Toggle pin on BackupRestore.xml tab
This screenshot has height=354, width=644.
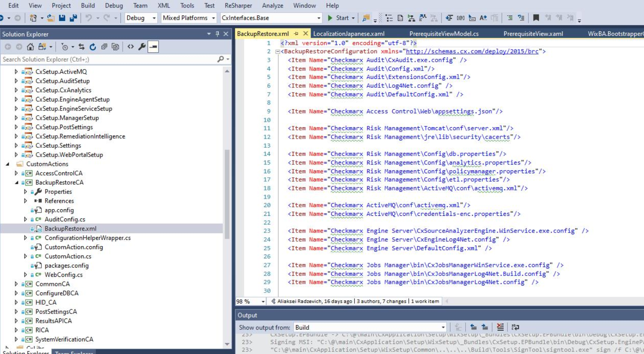(x=296, y=34)
